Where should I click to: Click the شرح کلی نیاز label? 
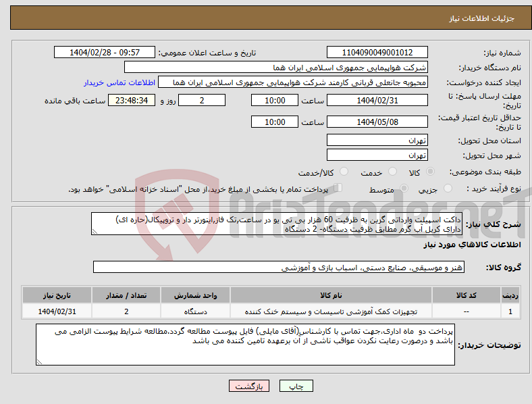click(494, 224)
